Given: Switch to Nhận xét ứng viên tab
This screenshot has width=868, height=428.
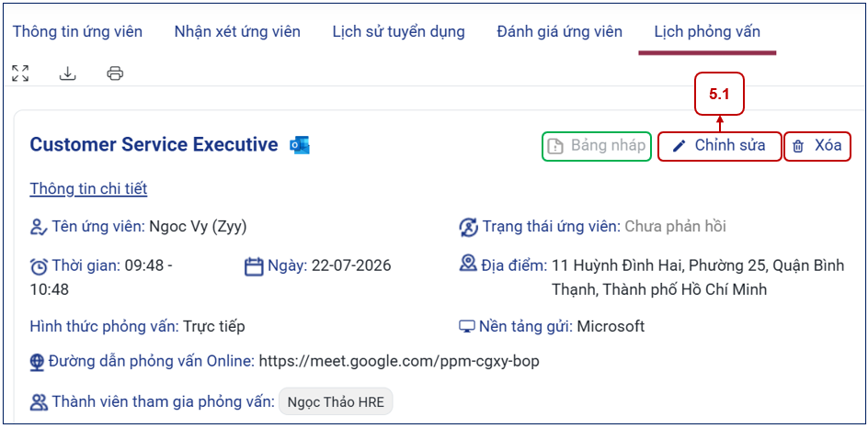Looking at the screenshot, I should [x=237, y=32].
